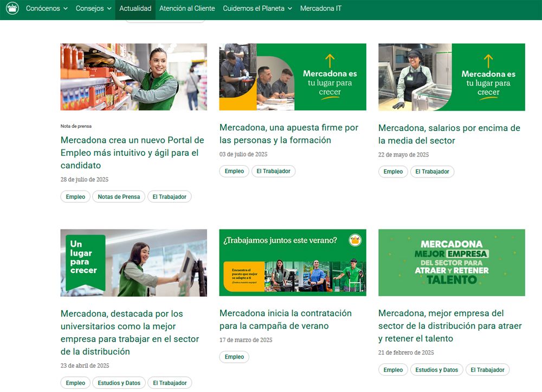
Task: Navigate to Mercadona IT
Action: tap(321, 9)
